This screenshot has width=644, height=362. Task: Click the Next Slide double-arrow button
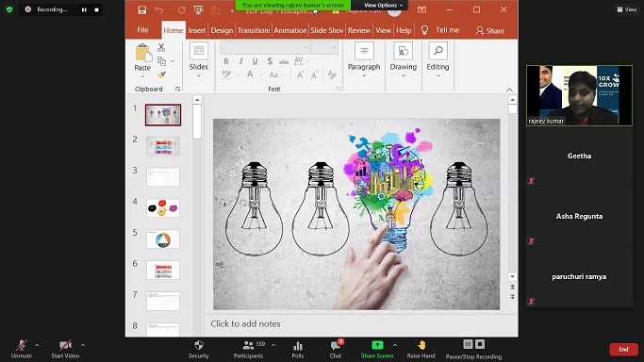[x=512, y=297]
